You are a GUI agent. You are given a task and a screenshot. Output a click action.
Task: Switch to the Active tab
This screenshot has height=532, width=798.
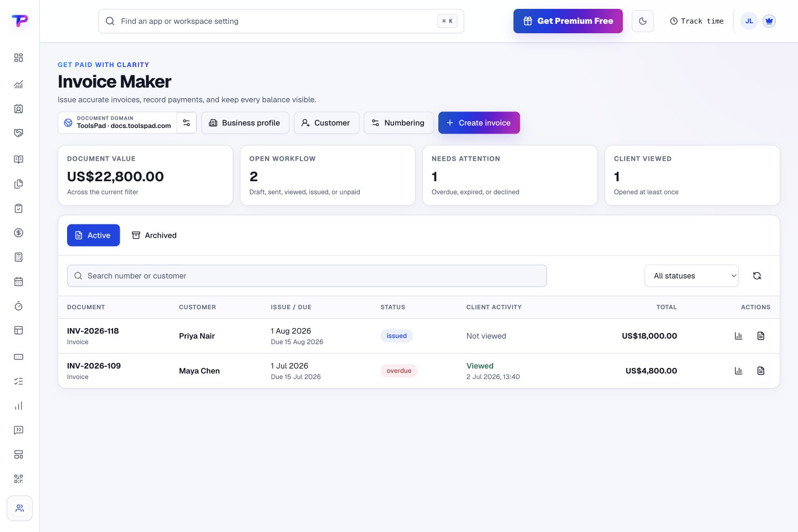click(93, 236)
